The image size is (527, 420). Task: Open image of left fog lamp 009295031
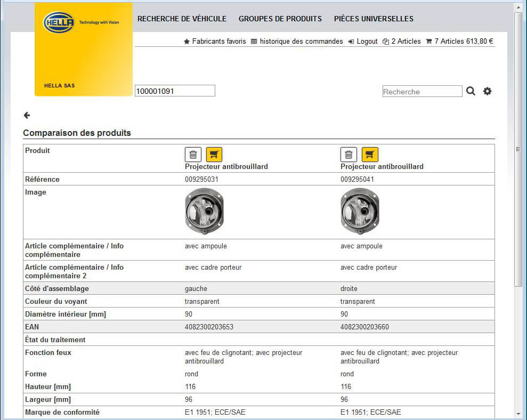pyautogui.click(x=204, y=211)
